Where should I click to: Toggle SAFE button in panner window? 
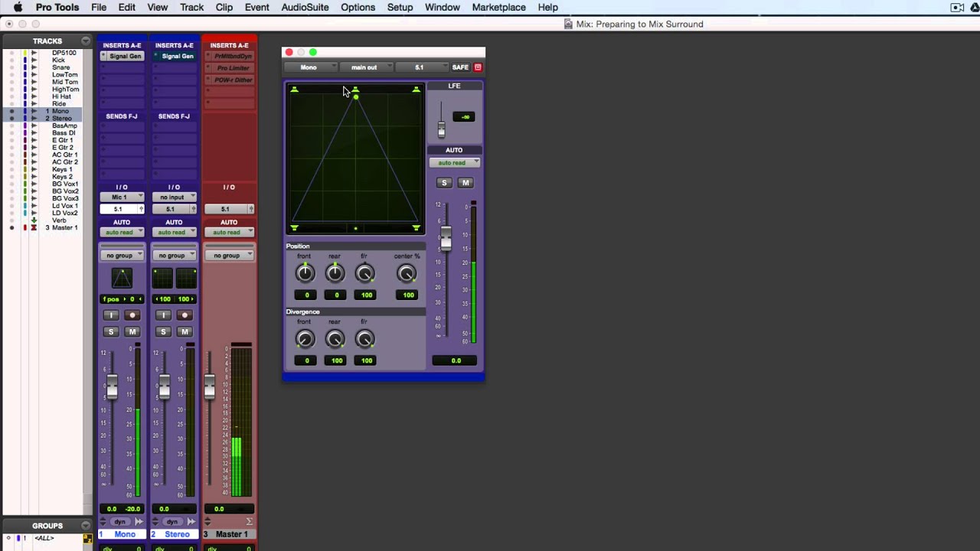point(460,67)
